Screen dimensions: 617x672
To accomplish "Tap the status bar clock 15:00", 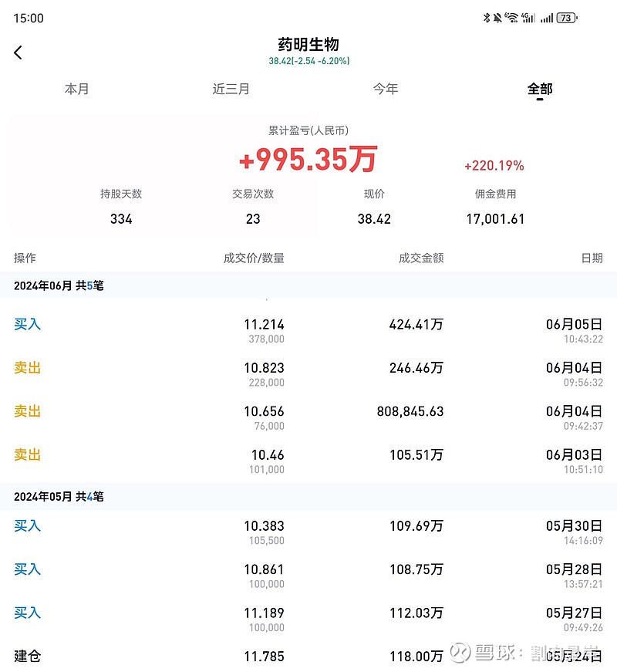I will point(29,18).
